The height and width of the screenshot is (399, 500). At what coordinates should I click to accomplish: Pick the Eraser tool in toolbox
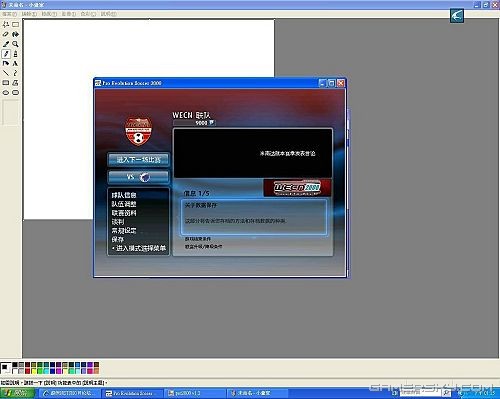pos(6,34)
